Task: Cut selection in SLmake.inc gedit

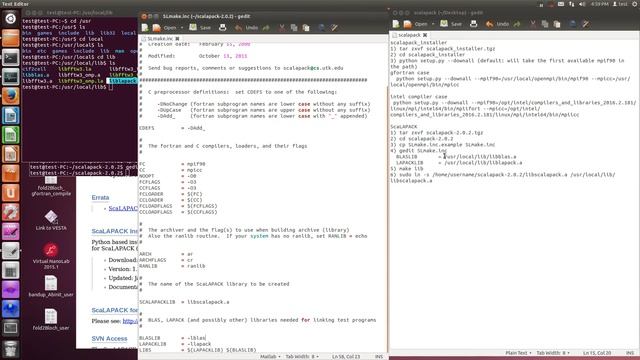Action: (282, 28)
